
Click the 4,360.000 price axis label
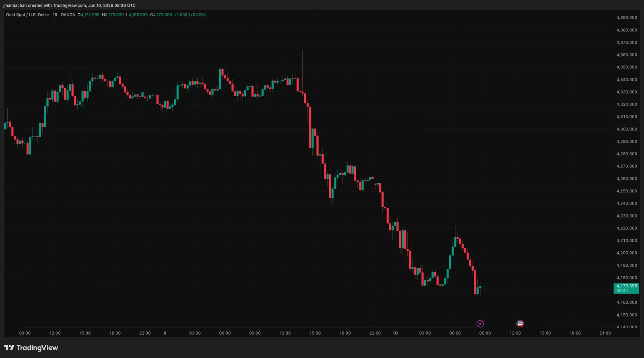[627, 55]
